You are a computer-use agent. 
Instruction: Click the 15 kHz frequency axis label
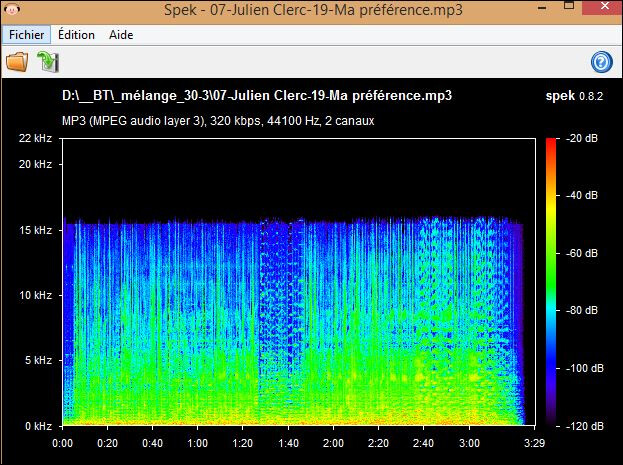[x=35, y=230]
